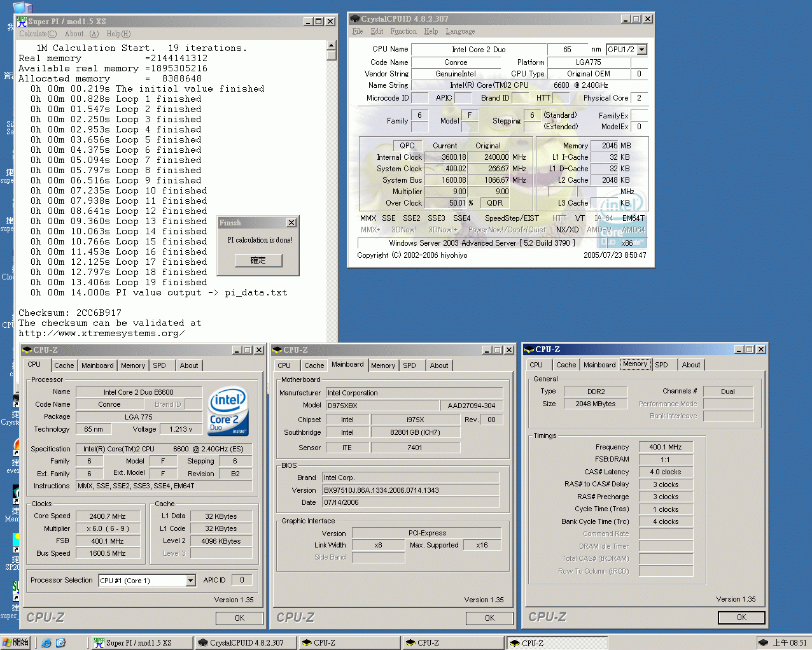This screenshot has width=812, height=650.
Task: Click the Internal Clock current value 3600.18
Action: (x=446, y=157)
